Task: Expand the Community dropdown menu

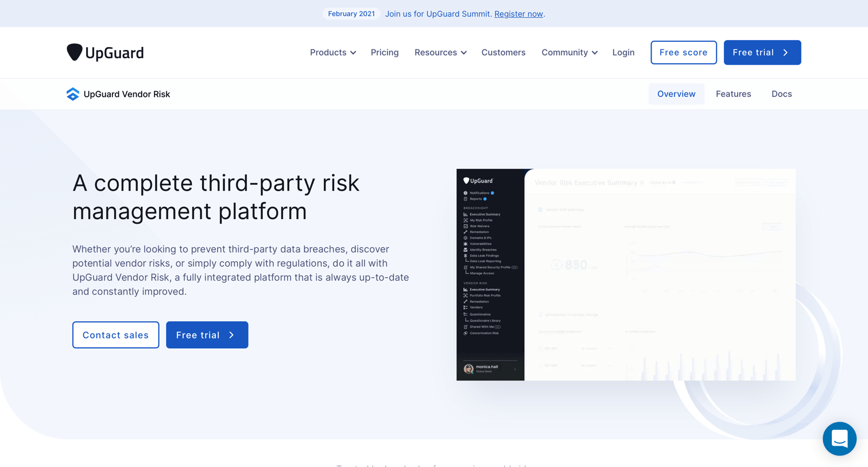Action: pos(569,52)
